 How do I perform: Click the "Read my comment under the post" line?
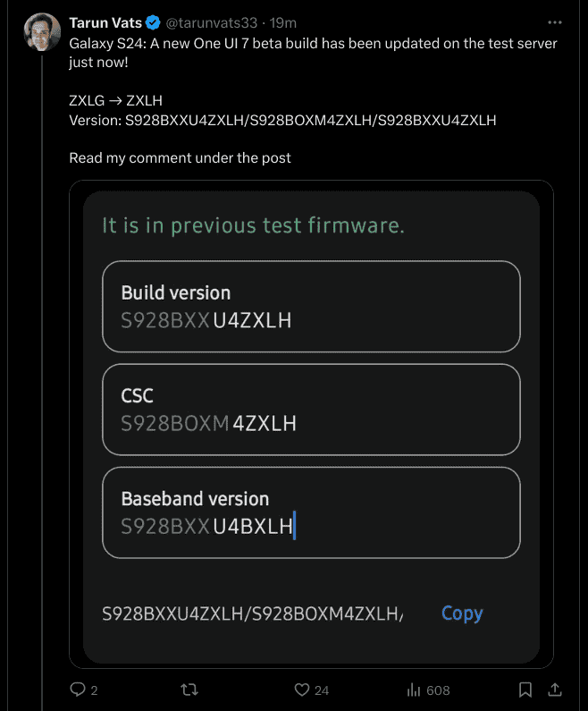180,158
